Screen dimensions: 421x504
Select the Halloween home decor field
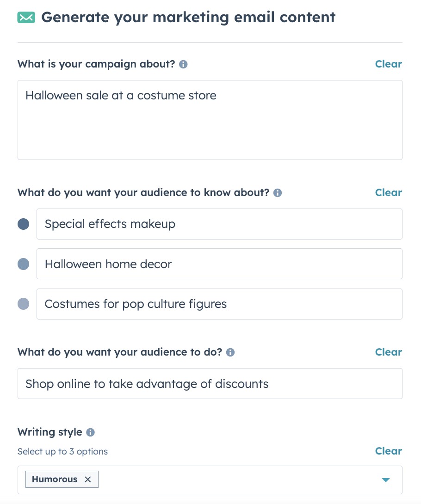click(x=219, y=264)
